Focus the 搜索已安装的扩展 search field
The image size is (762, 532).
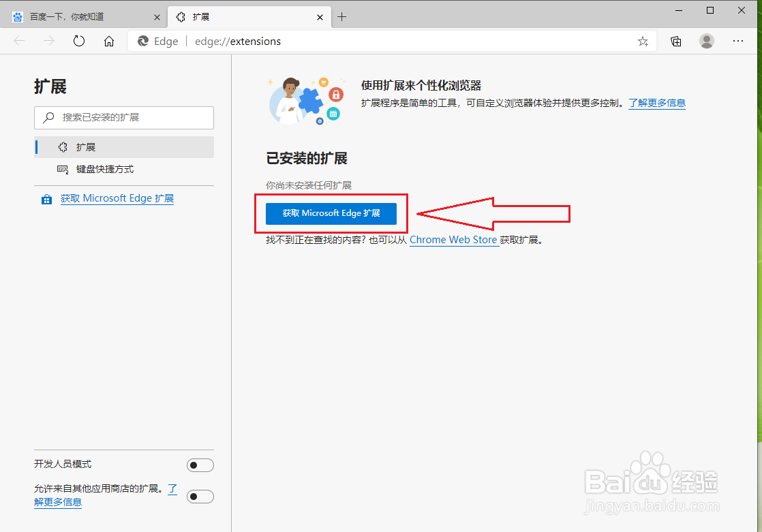point(124,118)
